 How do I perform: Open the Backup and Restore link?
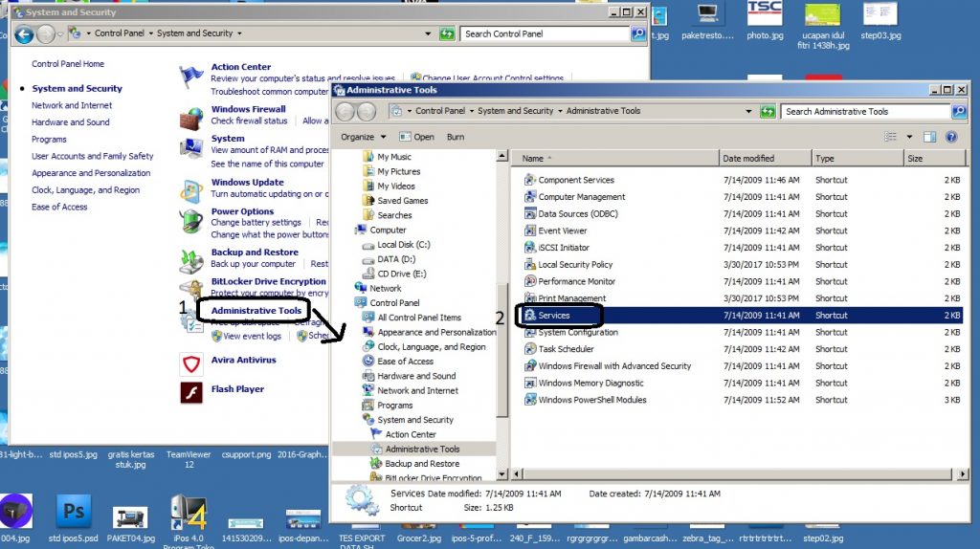point(255,253)
